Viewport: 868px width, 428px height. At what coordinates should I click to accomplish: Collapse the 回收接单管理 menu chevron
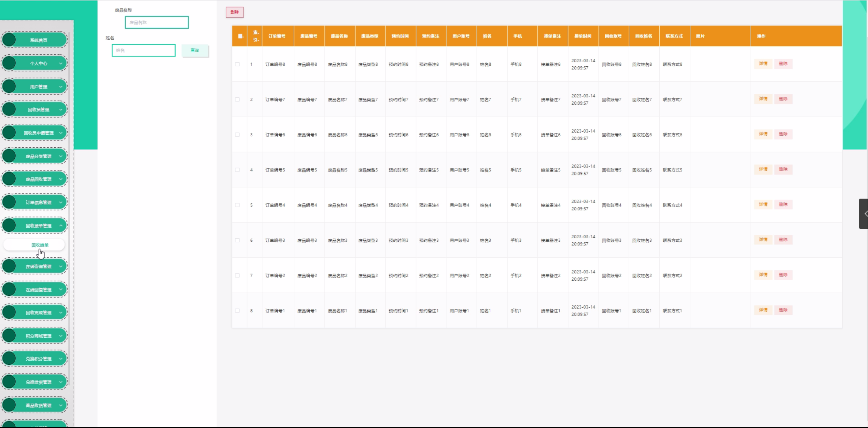(61, 226)
